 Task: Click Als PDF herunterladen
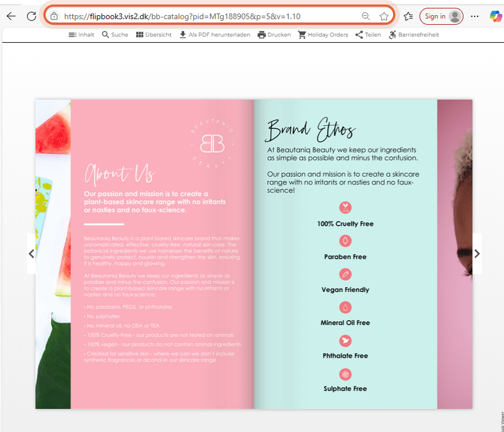[x=215, y=35]
